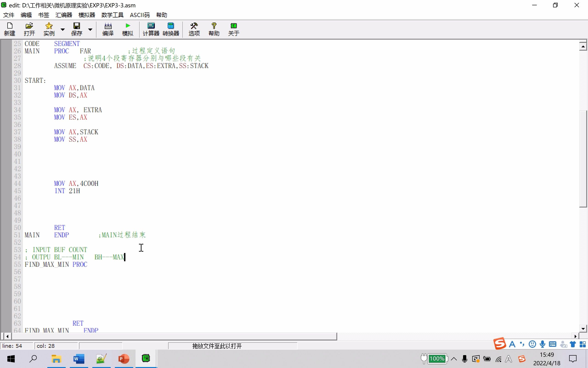
Task: Click the 'START:' label line
Action: click(35, 80)
